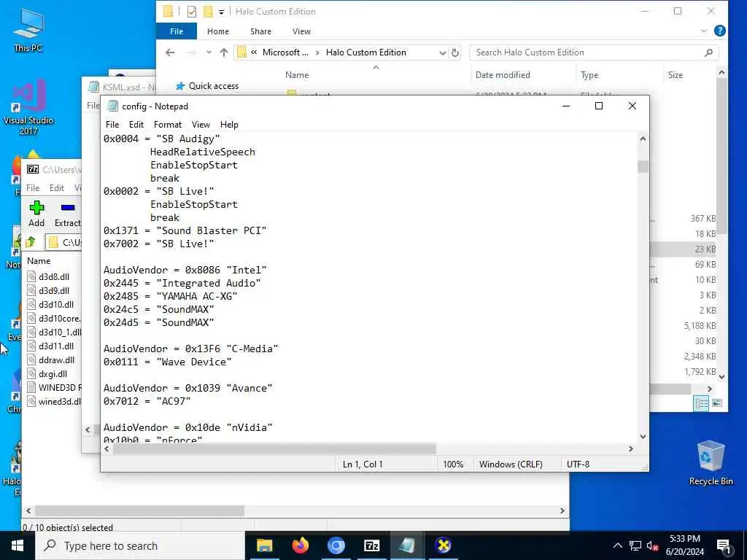Click the Halo Custom Edition breadcrumb
This screenshot has width=747, height=560.
click(x=366, y=52)
